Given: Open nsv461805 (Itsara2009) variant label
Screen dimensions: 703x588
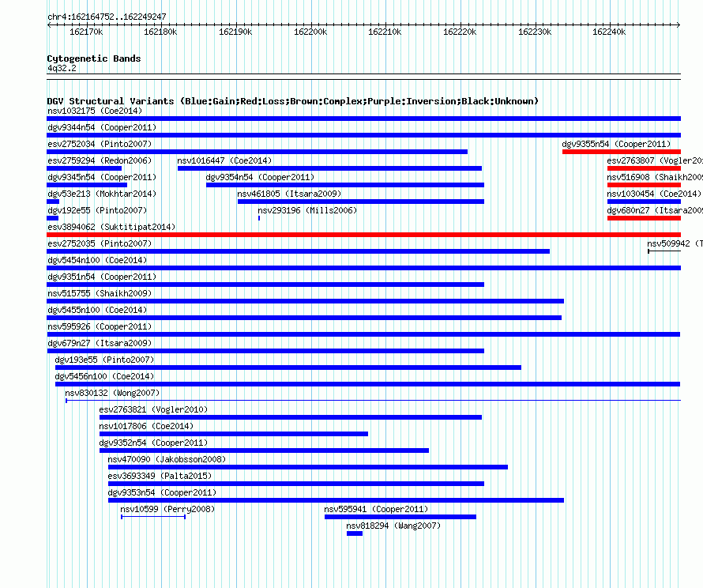Looking at the screenshot, I should [x=289, y=194].
